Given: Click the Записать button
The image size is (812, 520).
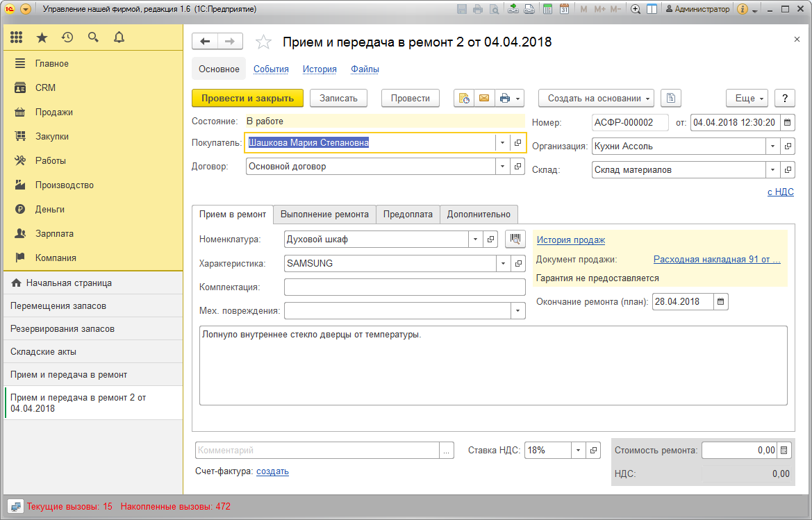Looking at the screenshot, I should pos(339,99).
